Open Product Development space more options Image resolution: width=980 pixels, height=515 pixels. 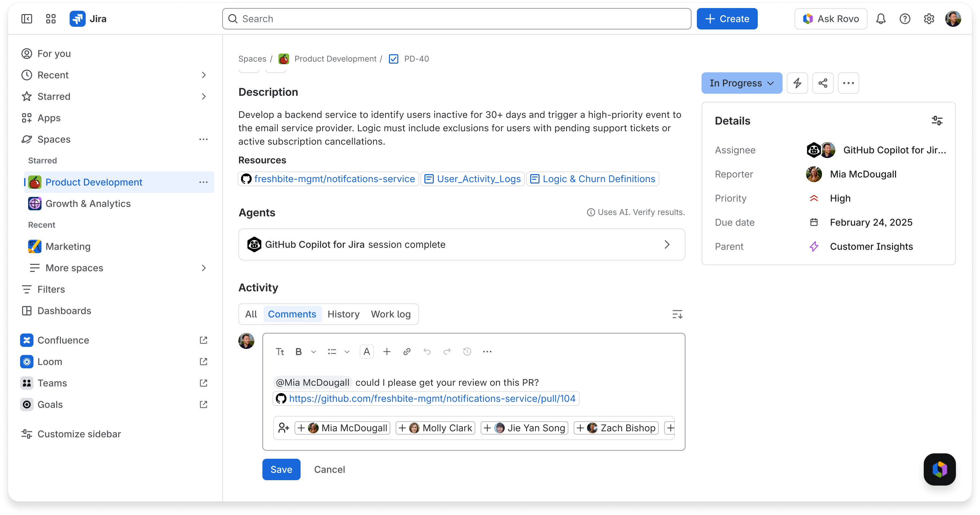203,182
